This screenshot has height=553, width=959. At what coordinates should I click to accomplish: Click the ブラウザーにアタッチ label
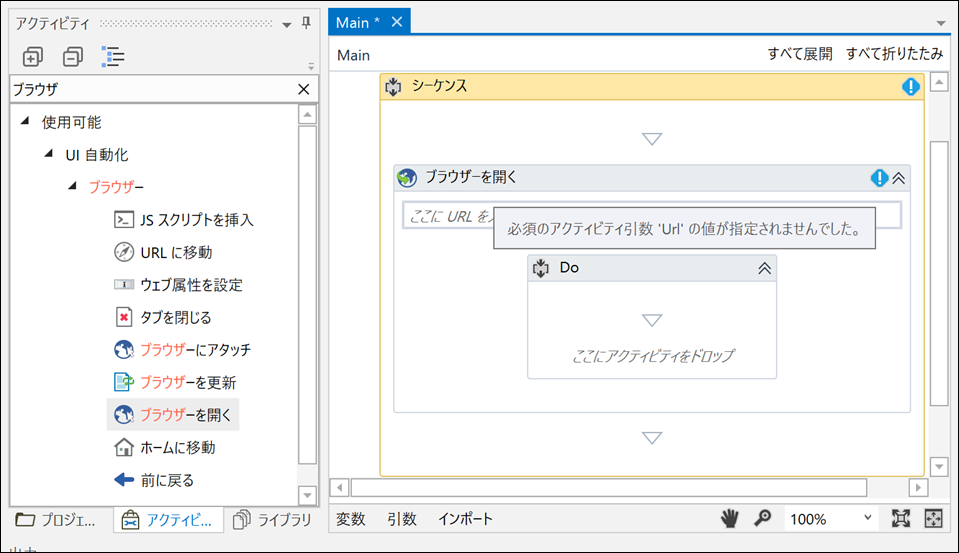pos(195,350)
